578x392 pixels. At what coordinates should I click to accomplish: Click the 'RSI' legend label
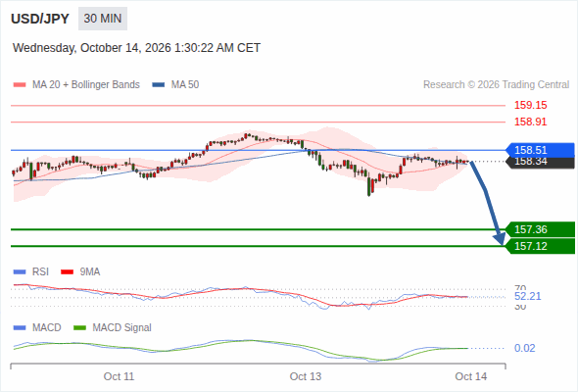[40, 271]
